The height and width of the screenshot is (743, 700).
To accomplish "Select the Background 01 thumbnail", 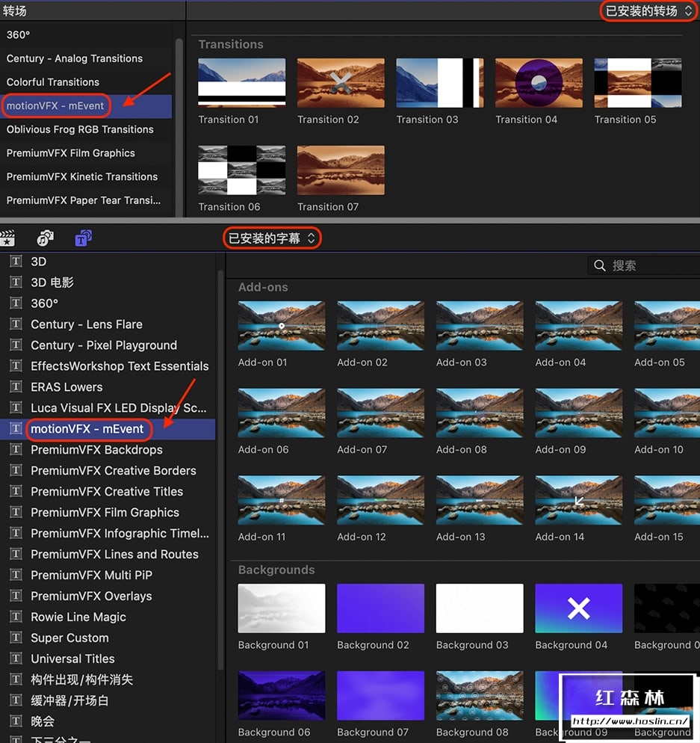I will coord(282,608).
